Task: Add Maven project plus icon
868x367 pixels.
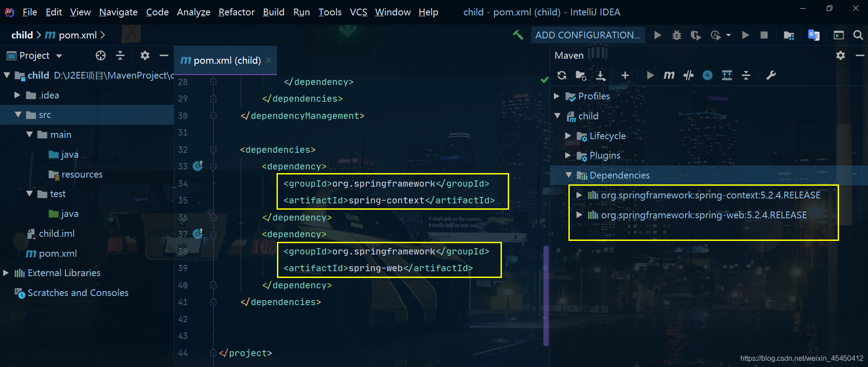Action: tap(625, 75)
